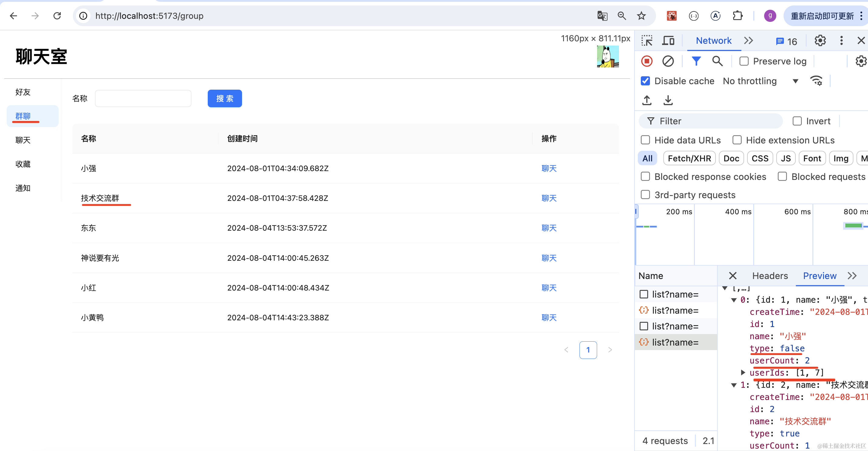
Task: Click the DevTools inspect element icon
Action: pos(647,41)
